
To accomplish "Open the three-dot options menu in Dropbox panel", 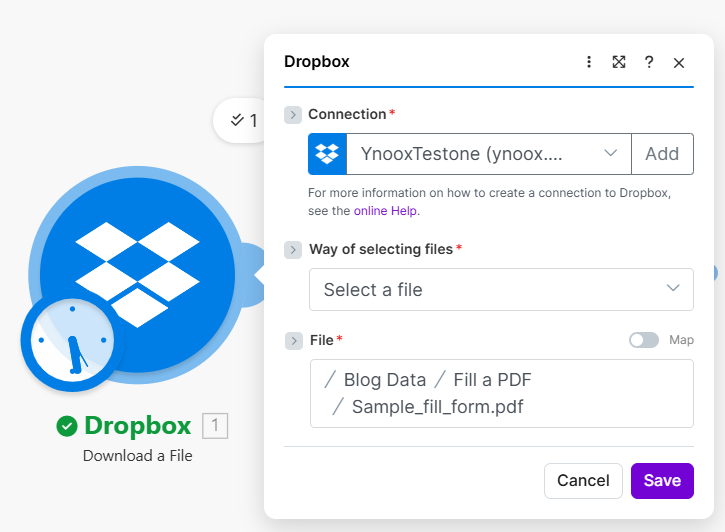I will [589, 62].
